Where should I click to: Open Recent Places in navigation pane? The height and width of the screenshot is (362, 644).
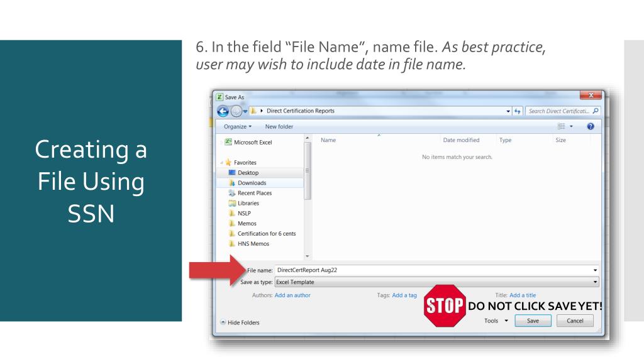(x=255, y=194)
